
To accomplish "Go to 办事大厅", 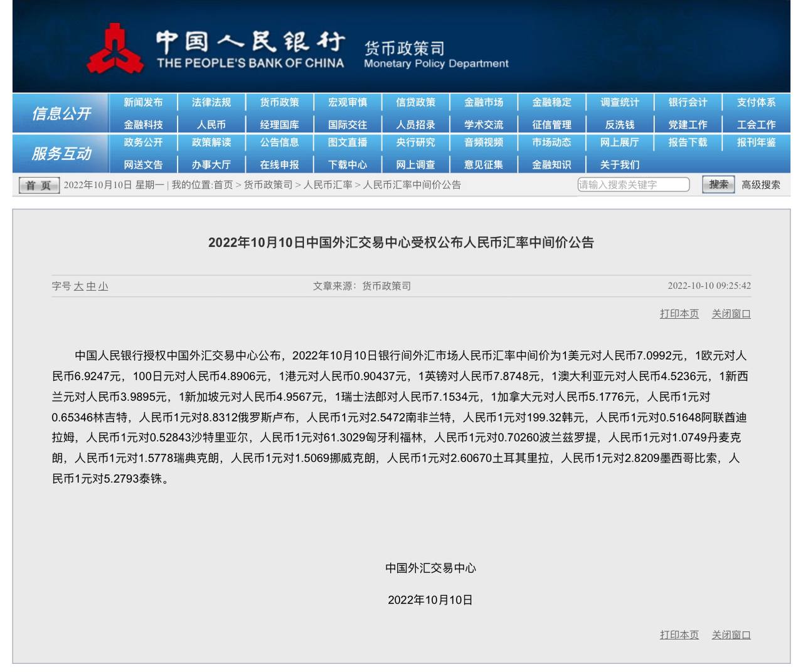I will [x=211, y=164].
